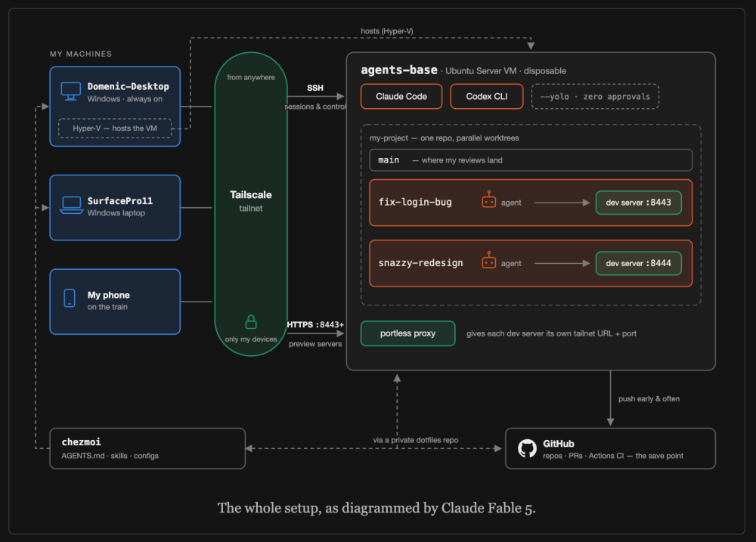756x542 pixels.
Task: Click the 'gives each dev server' description text
Action: 551,333
